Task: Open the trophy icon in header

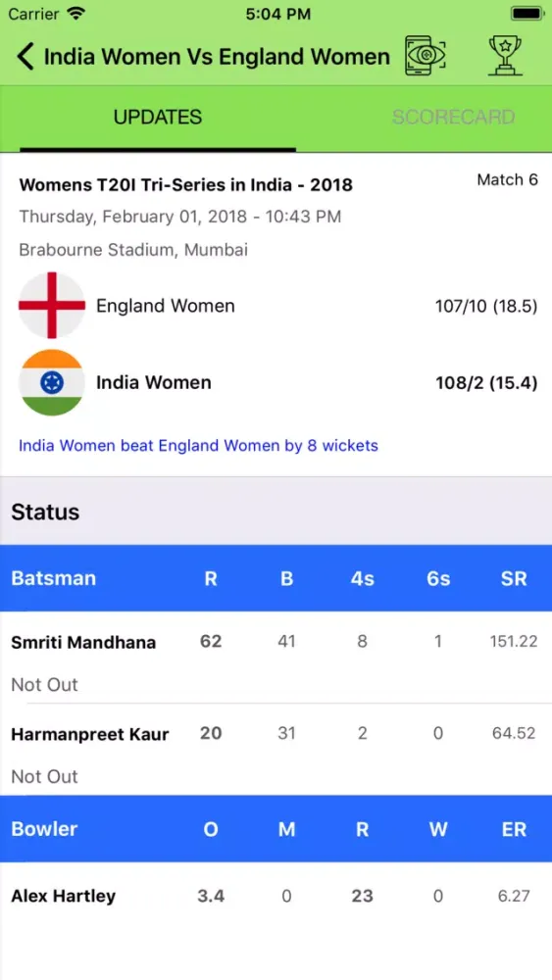Action: [505, 56]
